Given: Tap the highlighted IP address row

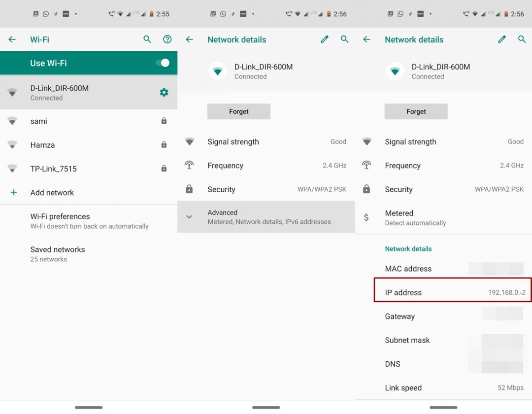Looking at the screenshot, I should (452, 292).
